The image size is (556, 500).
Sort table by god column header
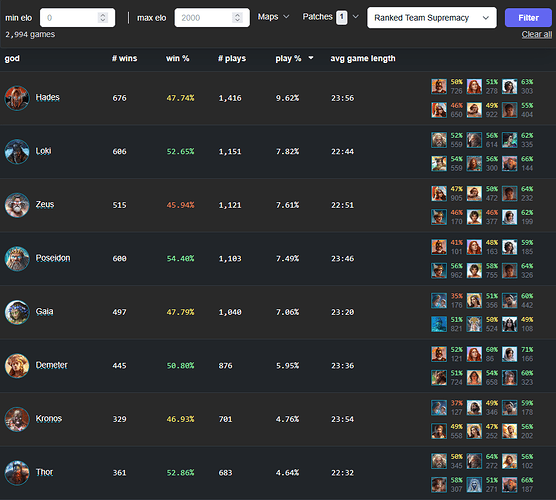[x=12, y=59]
